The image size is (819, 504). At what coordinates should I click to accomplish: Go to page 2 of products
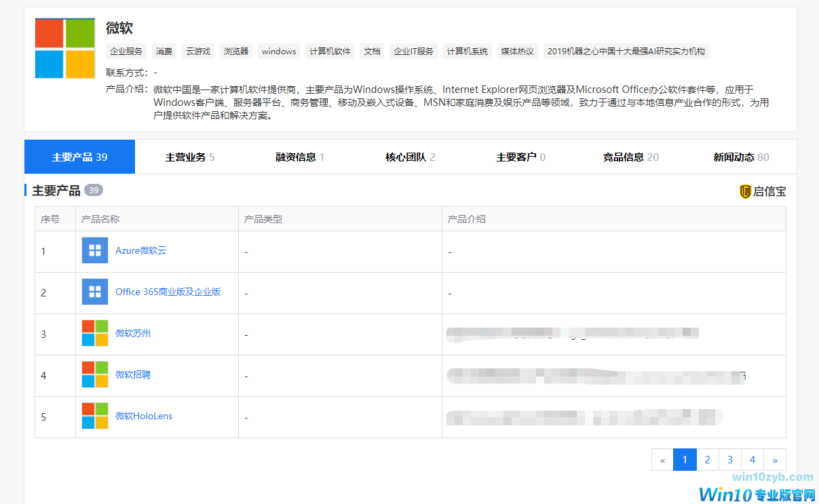click(707, 460)
